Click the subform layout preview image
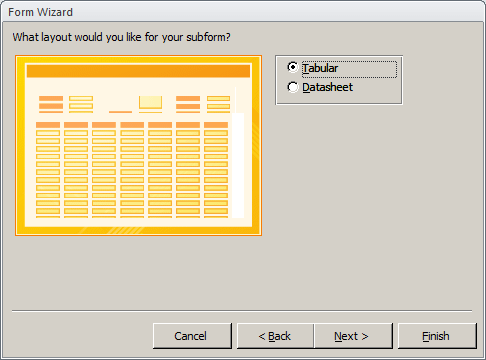Screen dimensions: 486x360 [138, 146]
